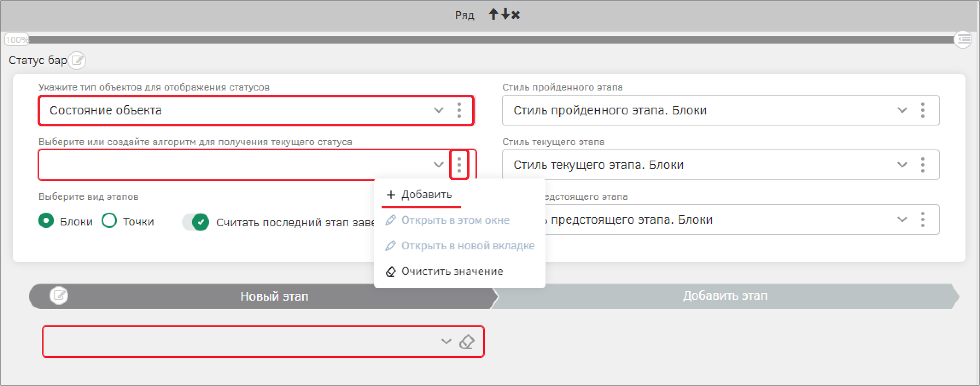The height and width of the screenshot is (386, 980).
Task: Toggle Считать последний этап switch
Action: click(196, 222)
